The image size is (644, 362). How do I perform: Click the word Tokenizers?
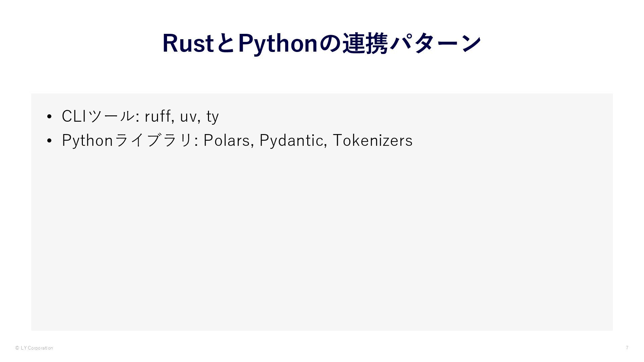click(373, 140)
